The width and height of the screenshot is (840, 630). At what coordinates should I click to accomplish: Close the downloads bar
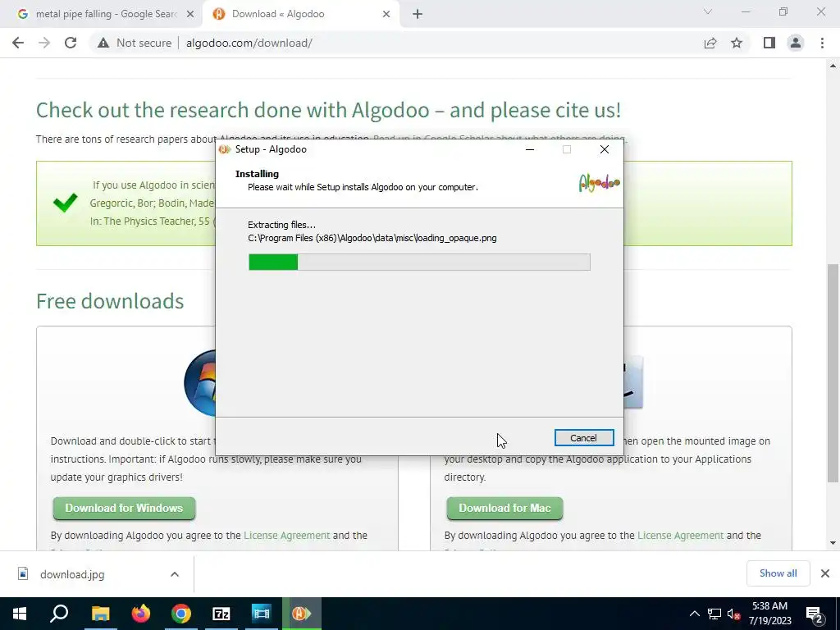tap(825, 573)
